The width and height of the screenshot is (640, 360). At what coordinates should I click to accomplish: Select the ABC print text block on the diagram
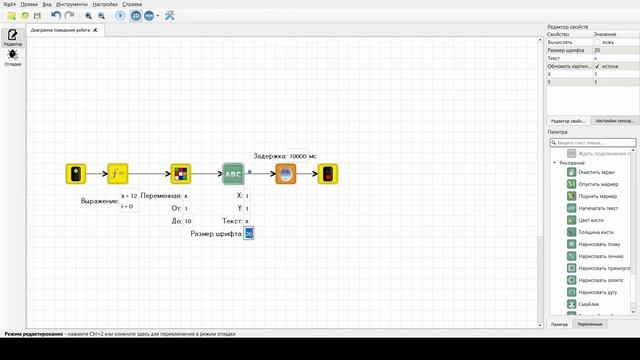(x=233, y=174)
